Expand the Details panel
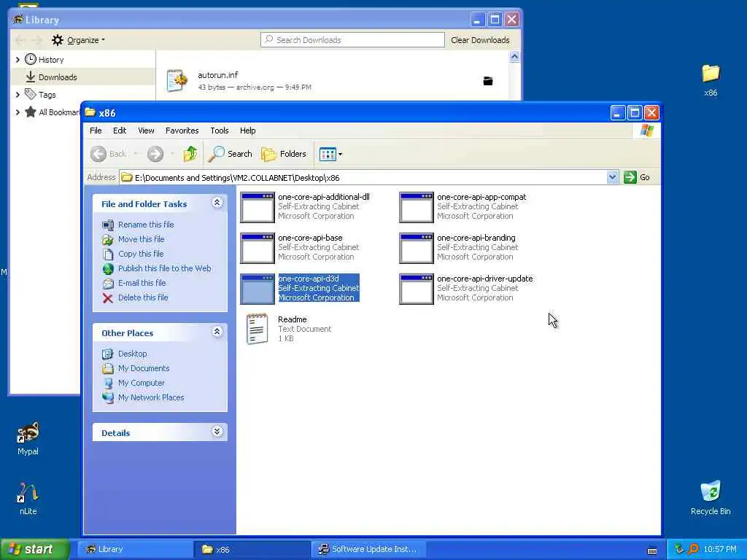The image size is (747, 560). click(217, 432)
